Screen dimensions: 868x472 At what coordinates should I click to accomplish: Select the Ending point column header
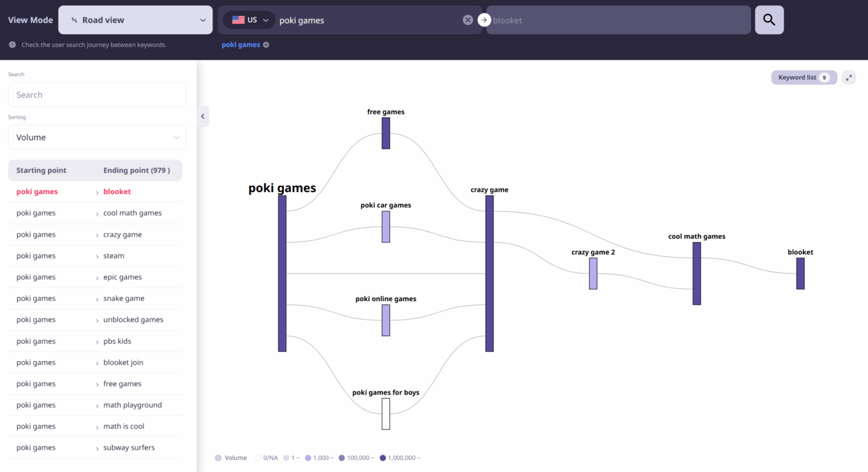point(136,170)
